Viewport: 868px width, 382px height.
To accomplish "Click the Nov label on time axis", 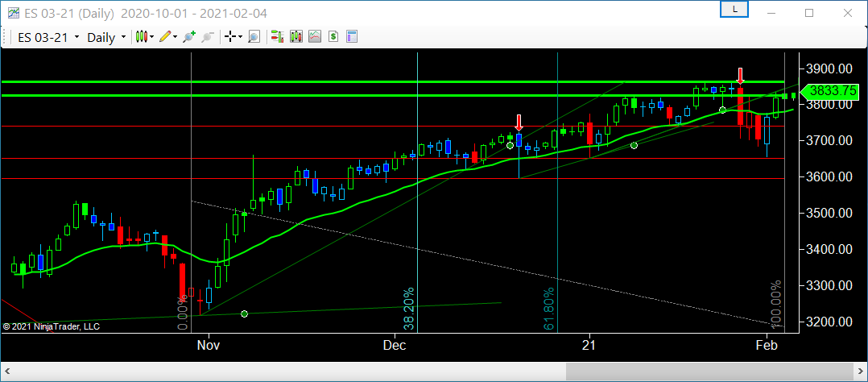I will pos(209,346).
